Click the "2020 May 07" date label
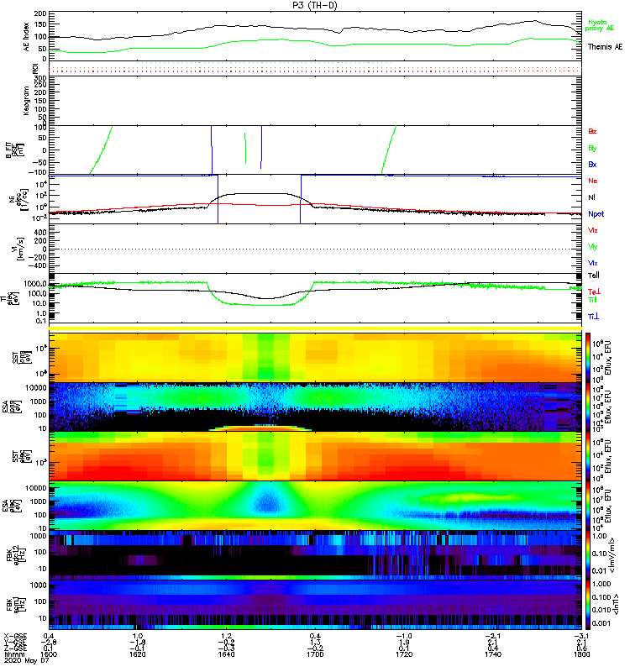 point(26,660)
